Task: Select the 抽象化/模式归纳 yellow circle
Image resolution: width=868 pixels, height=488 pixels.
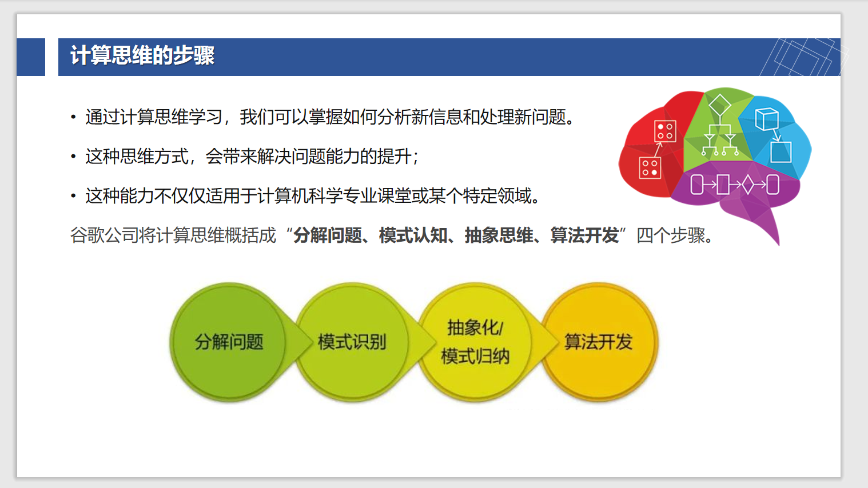Action: coord(477,341)
